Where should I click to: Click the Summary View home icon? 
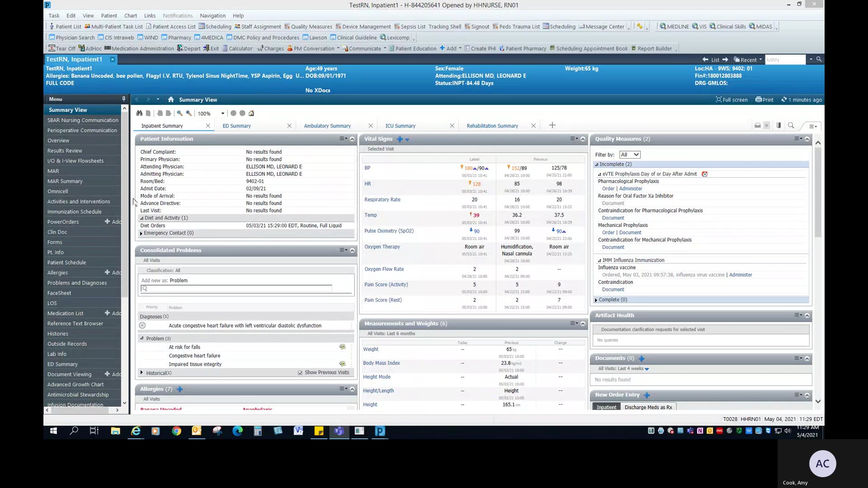tap(171, 100)
